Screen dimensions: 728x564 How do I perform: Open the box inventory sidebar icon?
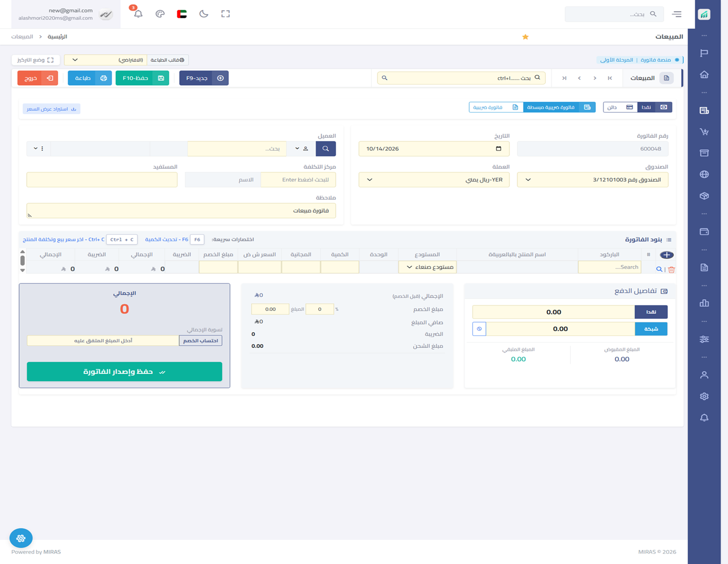[x=704, y=196]
